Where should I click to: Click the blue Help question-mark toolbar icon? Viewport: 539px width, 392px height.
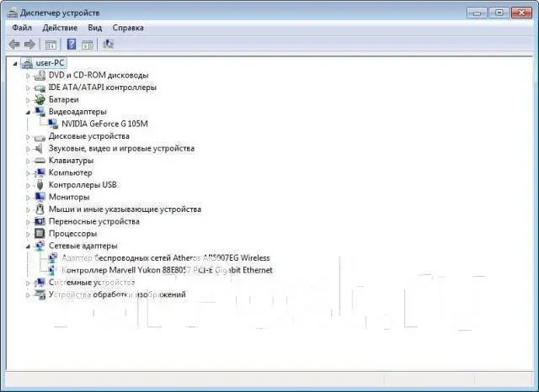click(72, 44)
